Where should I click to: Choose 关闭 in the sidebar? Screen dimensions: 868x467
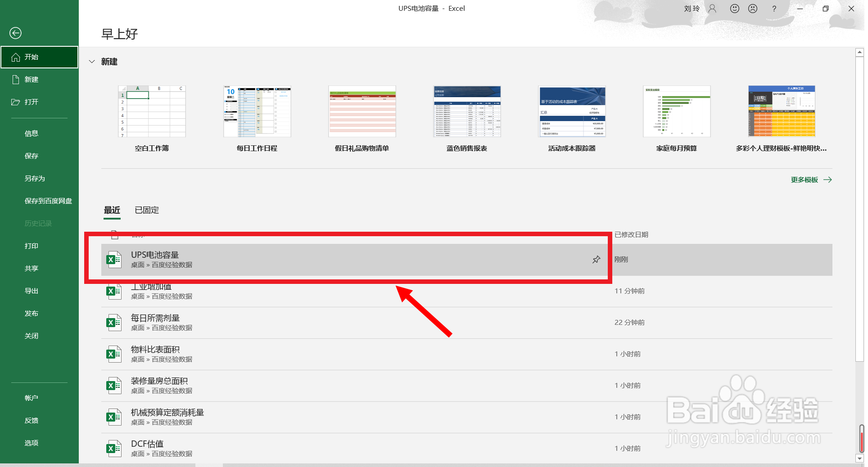pyautogui.click(x=32, y=336)
